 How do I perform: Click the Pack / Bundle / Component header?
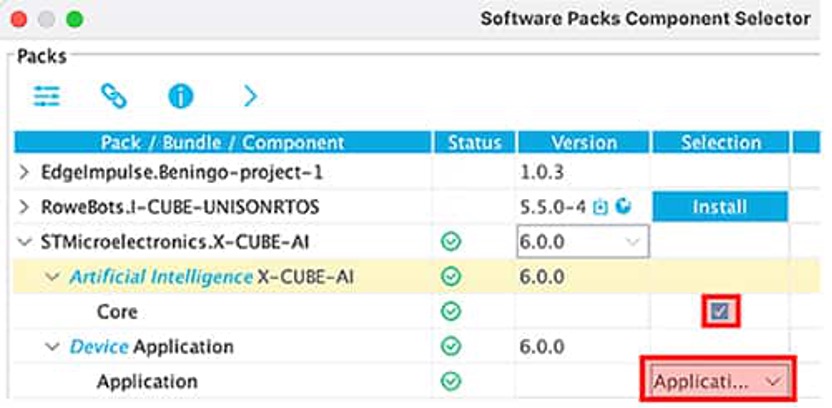tap(222, 142)
